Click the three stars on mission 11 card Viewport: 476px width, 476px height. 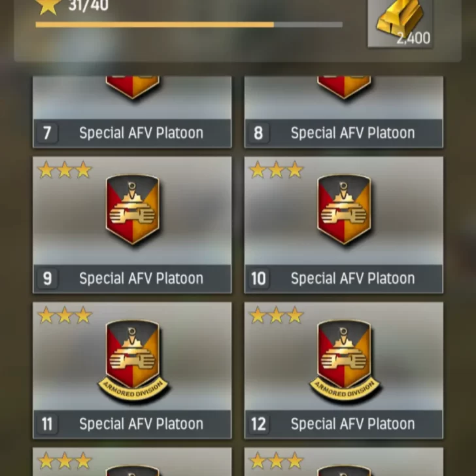coord(65,315)
